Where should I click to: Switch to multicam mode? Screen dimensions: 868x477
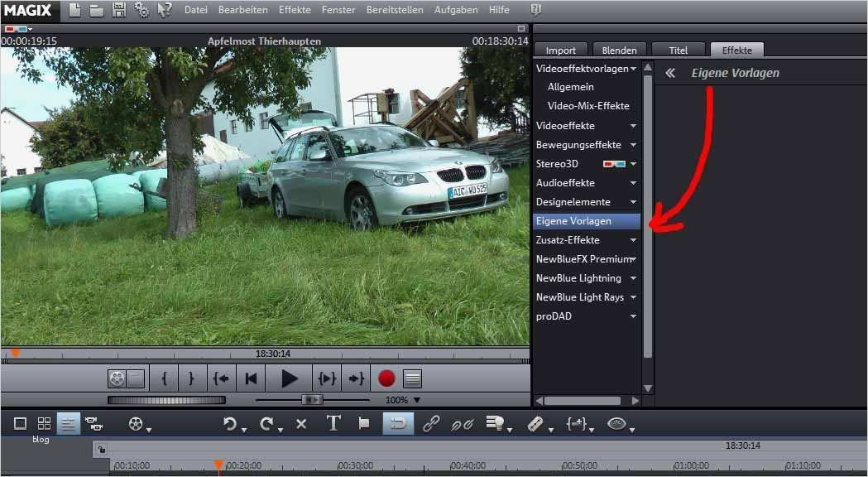point(94,424)
